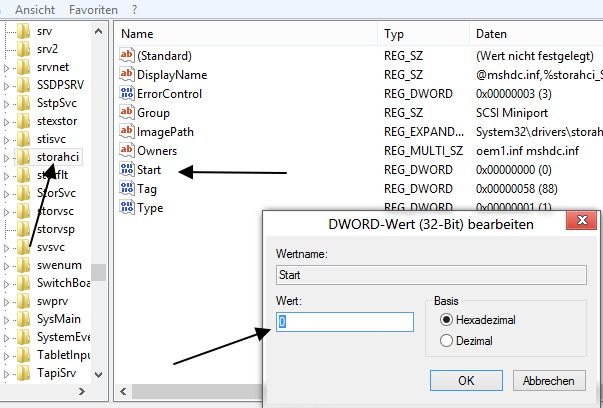The height and width of the screenshot is (408, 603).
Task: Select the svsvc tree item
Action: coord(51,247)
